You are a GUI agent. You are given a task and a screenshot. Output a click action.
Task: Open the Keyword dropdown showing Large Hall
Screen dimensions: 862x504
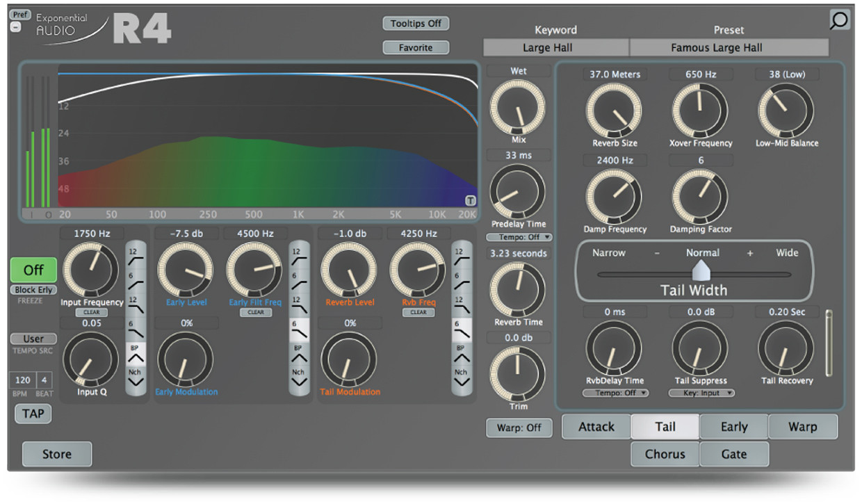click(556, 48)
